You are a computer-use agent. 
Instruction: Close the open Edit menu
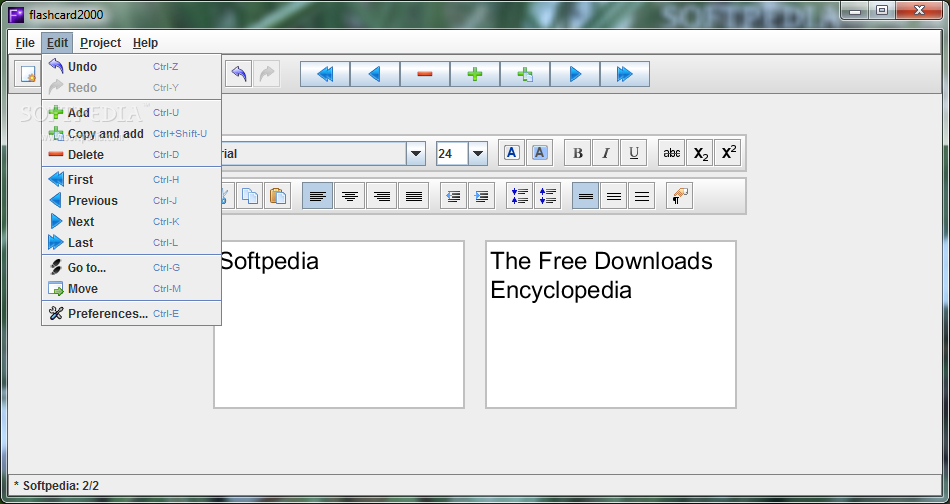(58, 42)
